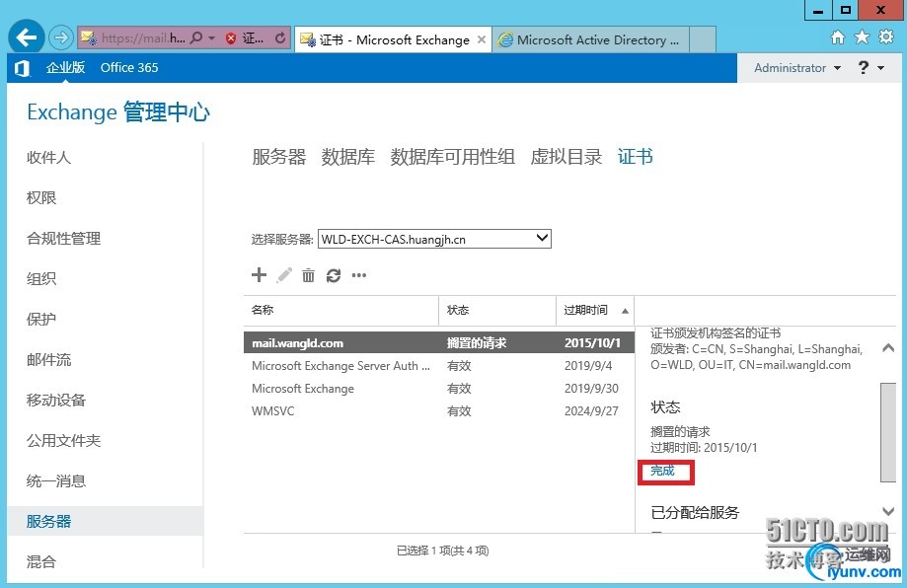Open 服务器 tab in servers section
Image resolution: width=907 pixels, height=588 pixels.
pyautogui.click(x=278, y=157)
